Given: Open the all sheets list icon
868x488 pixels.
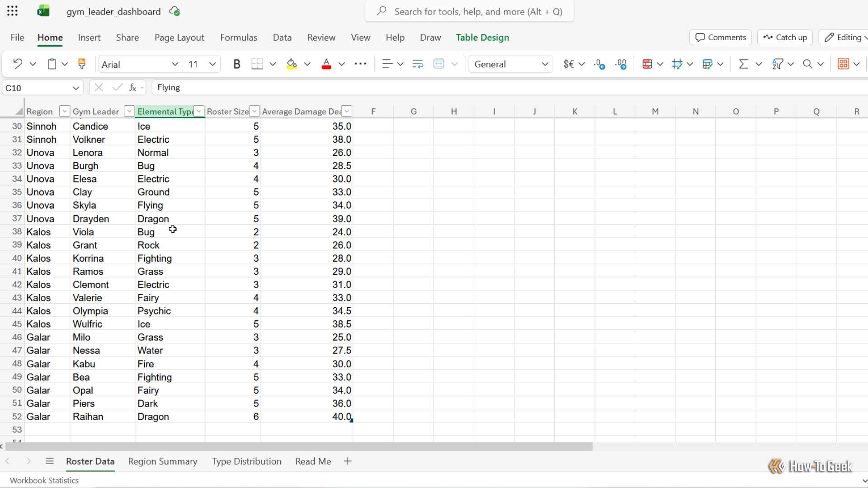Looking at the screenshot, I should tap(50, 461).
